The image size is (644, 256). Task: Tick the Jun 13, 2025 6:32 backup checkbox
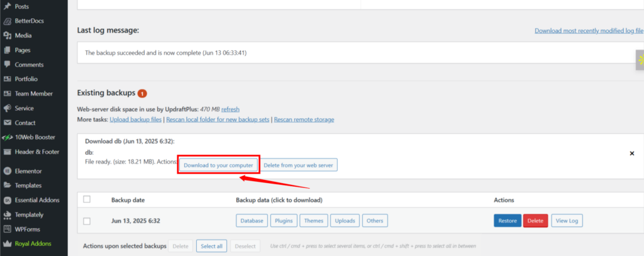pyautogui.click(x=87, y=221)
